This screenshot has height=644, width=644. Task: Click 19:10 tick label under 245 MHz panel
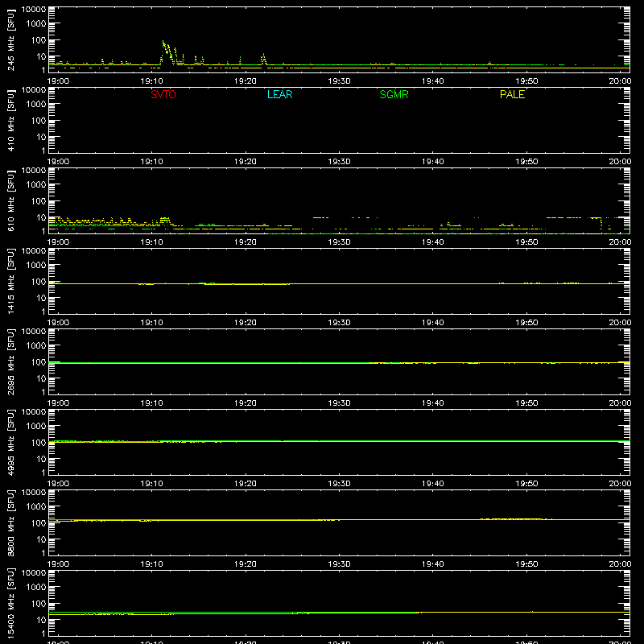click(x=151, y=81)
